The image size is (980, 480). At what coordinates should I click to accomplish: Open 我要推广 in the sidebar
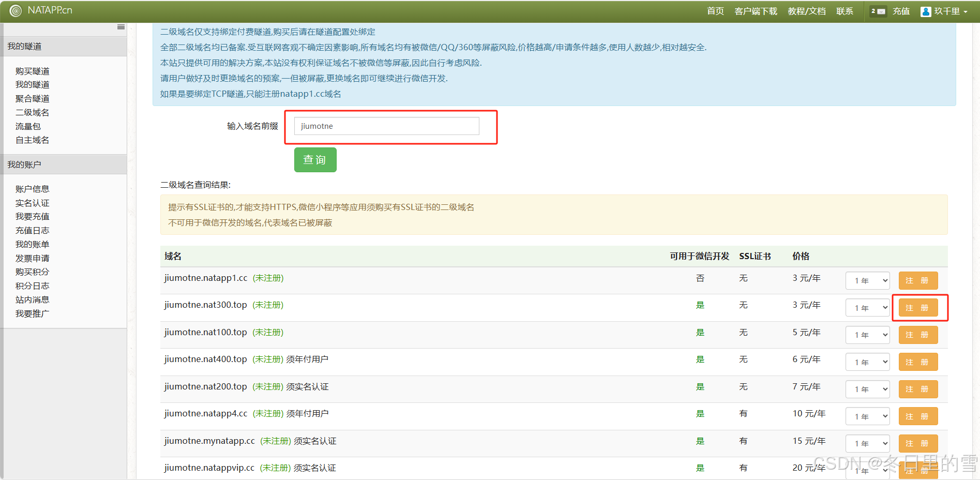[33, 313]
